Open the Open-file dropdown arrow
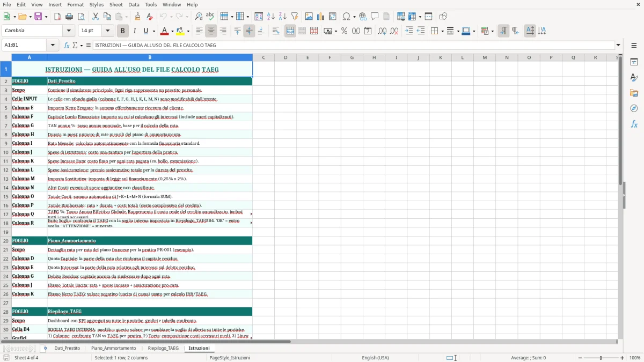 [30, 17]
